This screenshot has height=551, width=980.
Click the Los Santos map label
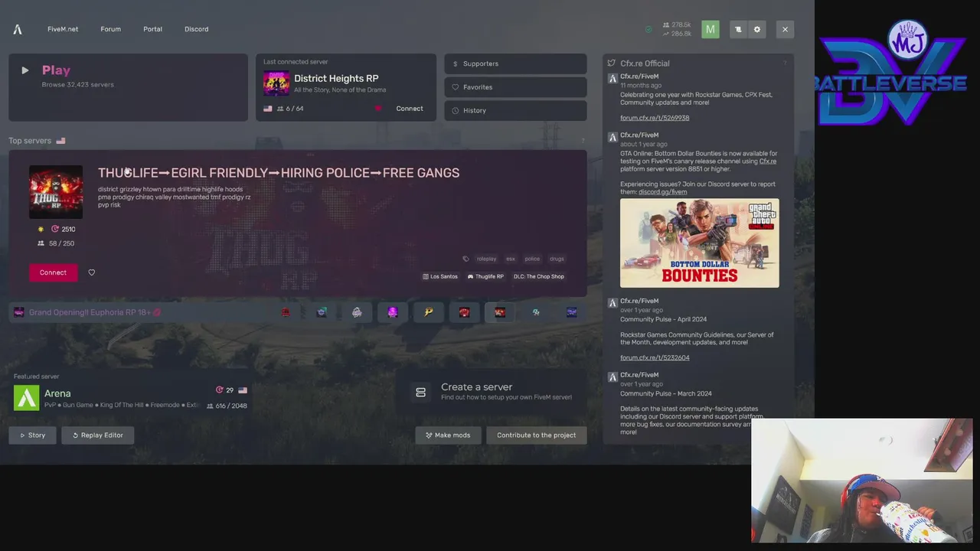(x=440, y=276)
